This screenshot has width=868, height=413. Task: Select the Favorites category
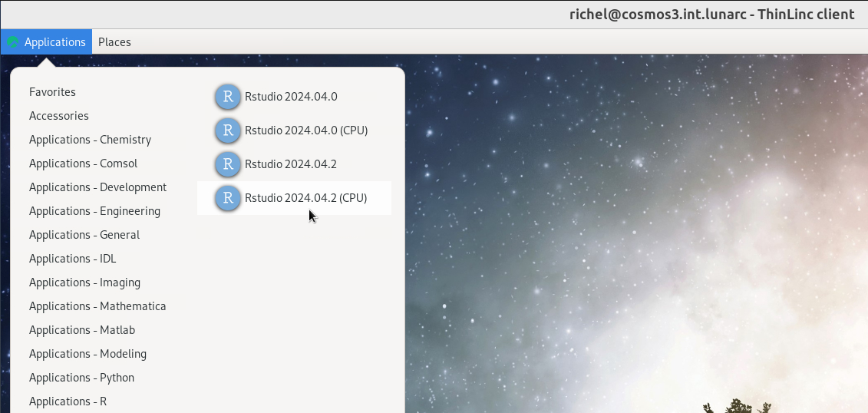pos(53,92)
